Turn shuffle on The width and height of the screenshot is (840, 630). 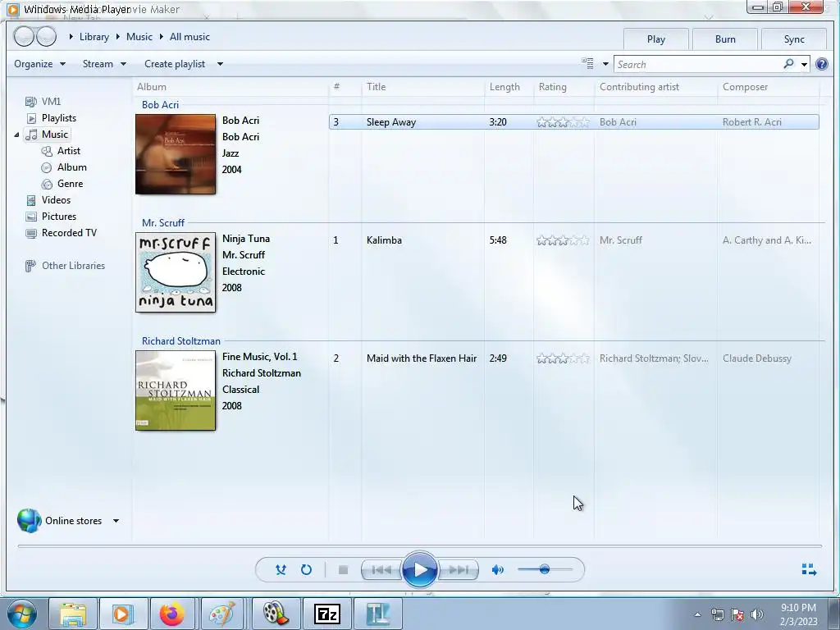pos(281,569)
